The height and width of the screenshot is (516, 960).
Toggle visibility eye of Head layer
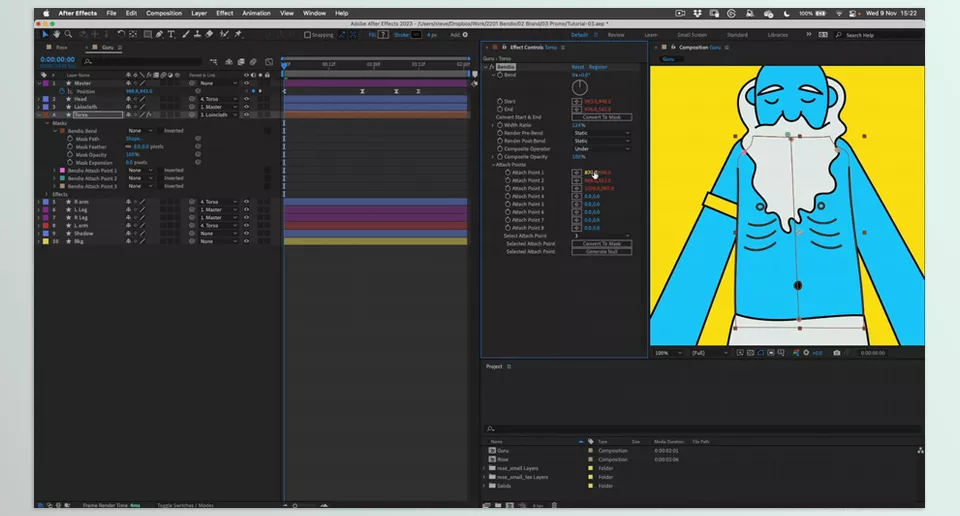tap(247, 99)
